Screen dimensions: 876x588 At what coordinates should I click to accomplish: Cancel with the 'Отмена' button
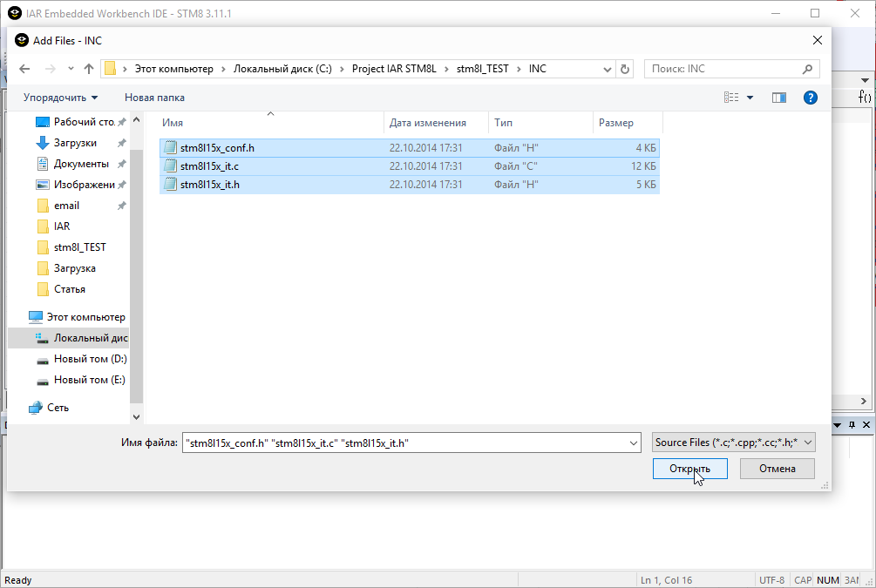[778, 469]
